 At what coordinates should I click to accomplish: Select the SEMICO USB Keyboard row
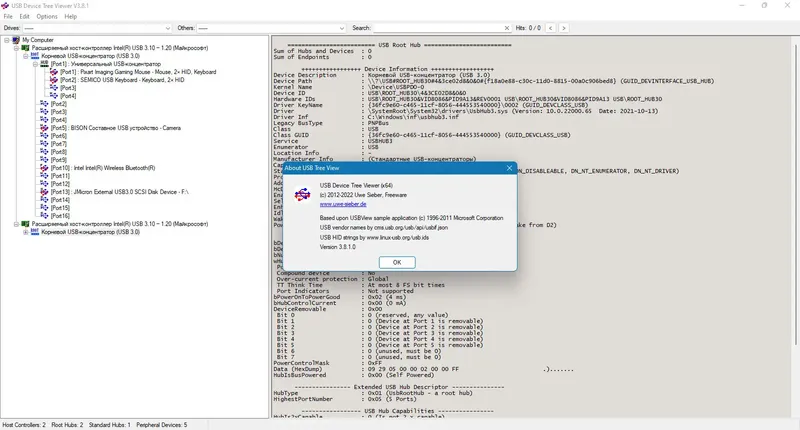(x=122, y=80)
